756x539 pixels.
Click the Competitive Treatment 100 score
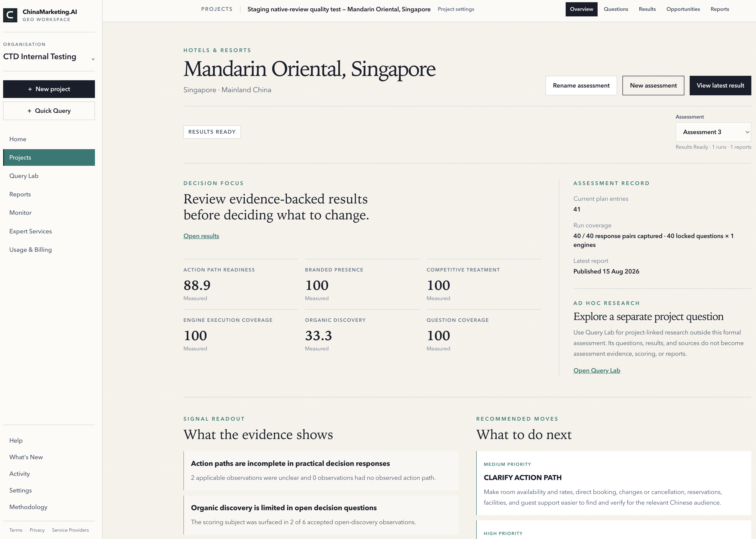439,285
